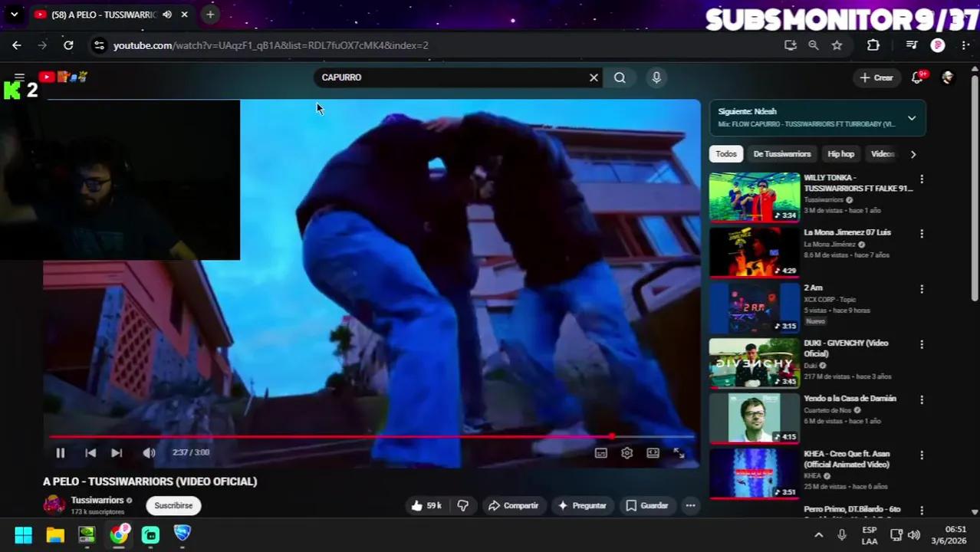
Task: Select the Todos filter chip
Action: [x=726, y=154]
